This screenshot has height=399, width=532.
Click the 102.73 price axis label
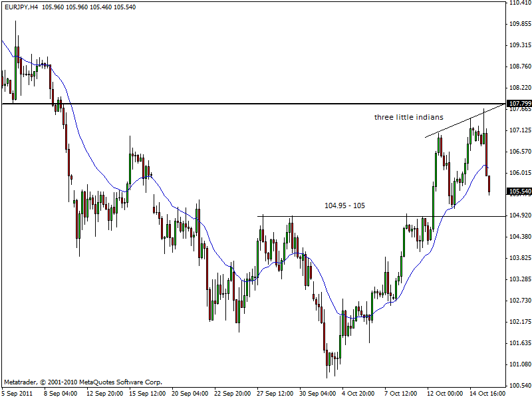[519, 301]
